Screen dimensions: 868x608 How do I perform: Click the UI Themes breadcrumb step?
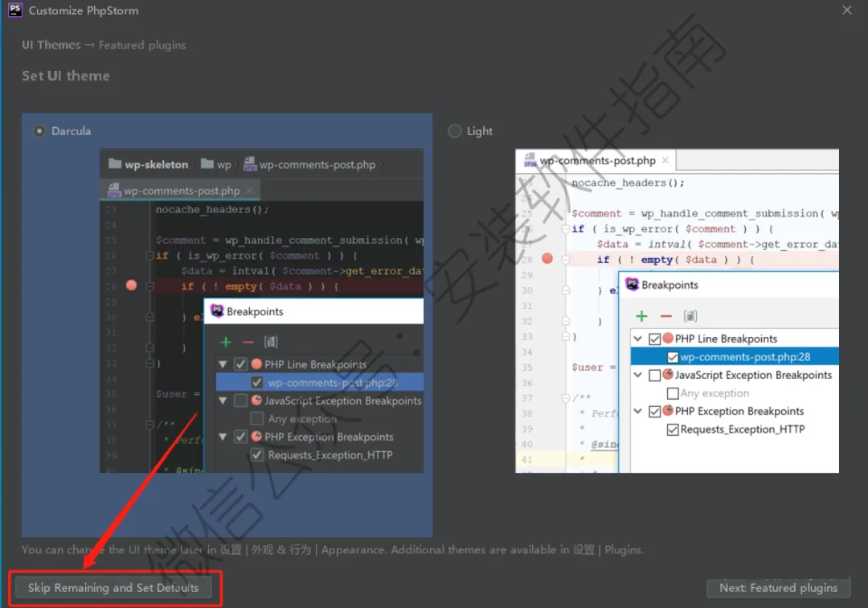pyautogui.click(x=51, y=45)
